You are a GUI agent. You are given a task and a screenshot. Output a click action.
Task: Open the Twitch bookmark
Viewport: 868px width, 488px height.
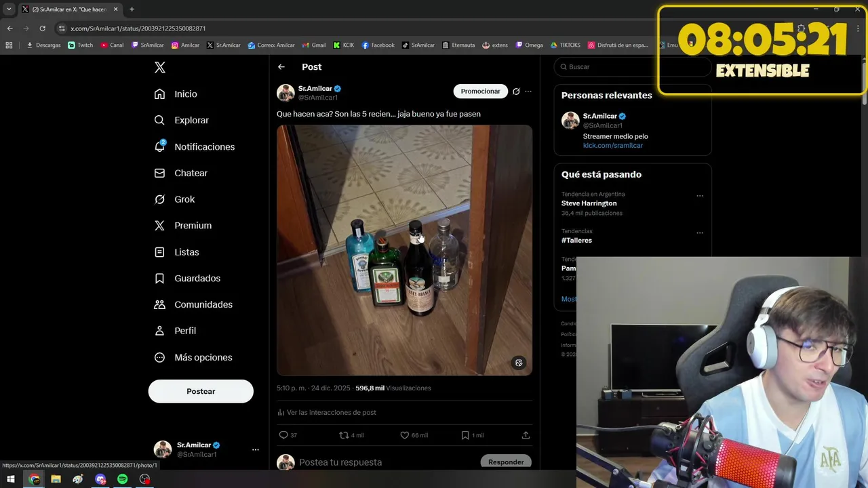coord(81,45)
